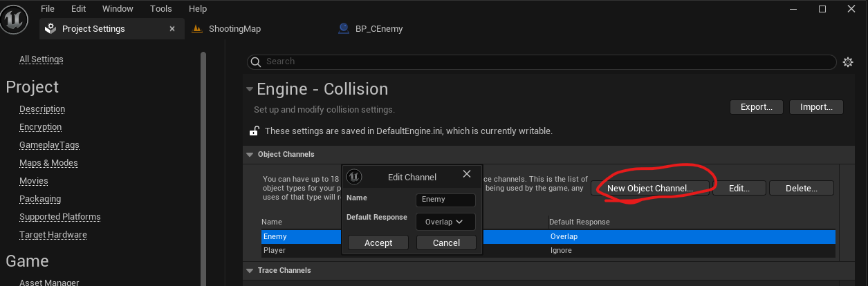868x286 pixels.
Task: Click the channel Name text field
Action: (445, 200)
